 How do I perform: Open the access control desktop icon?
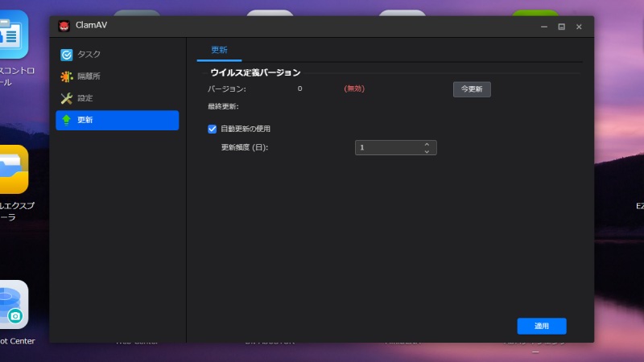pos(14,35)
